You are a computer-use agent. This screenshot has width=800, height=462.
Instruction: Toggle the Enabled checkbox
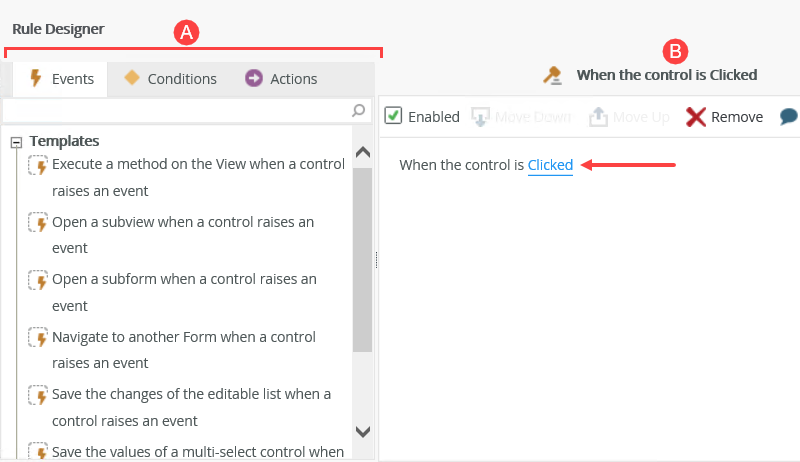click(394, 116)
